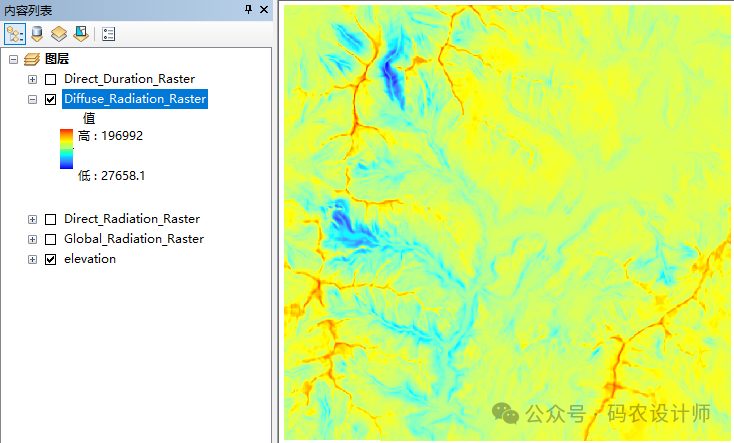Show the Direct_Radiation_Raster layer via checkbox
The width and height of the screenshot is (734, 443).
point(51,219)
